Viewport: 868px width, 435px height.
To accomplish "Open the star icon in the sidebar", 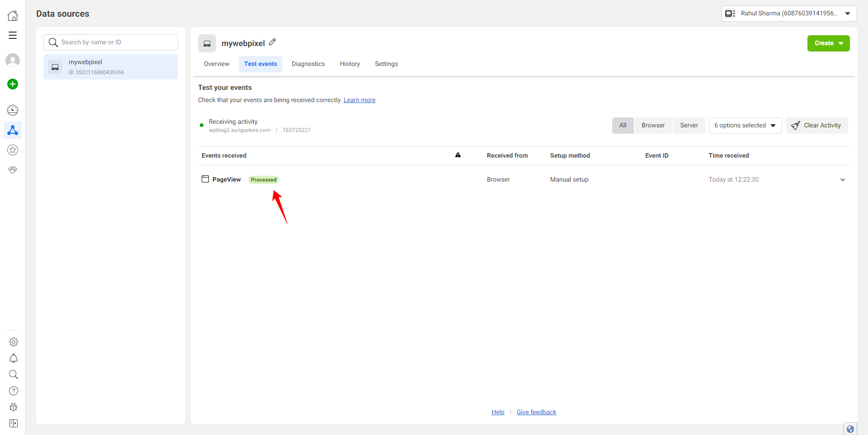I will pos(13,150).
